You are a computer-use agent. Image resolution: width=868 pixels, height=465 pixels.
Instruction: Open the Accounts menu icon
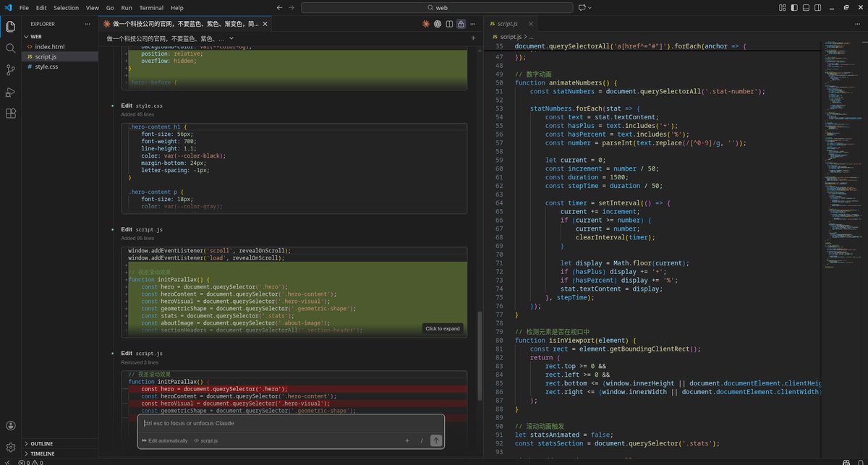11,427
